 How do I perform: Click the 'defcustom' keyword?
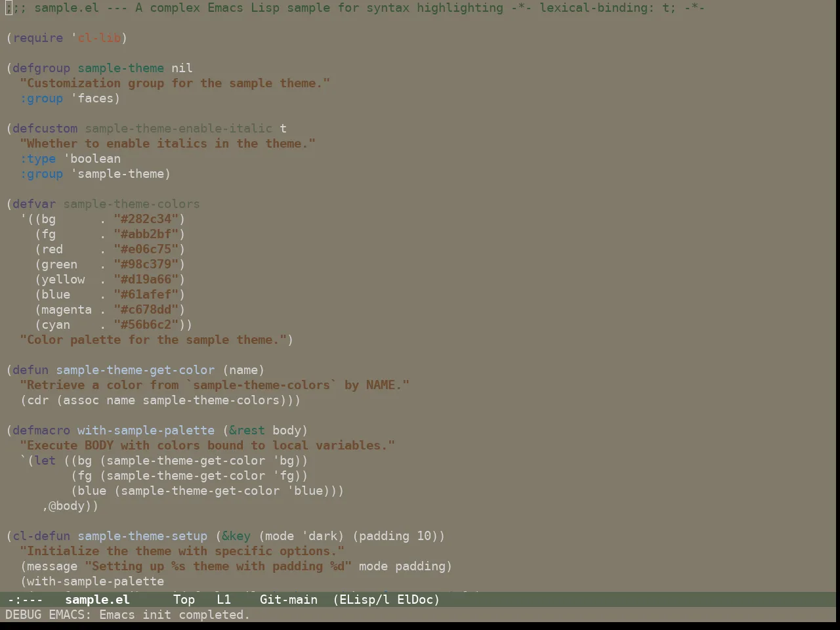45,129
